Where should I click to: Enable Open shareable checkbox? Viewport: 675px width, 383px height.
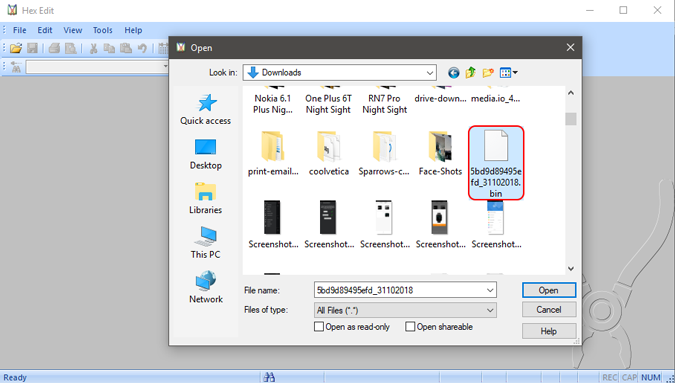[410, 327]
